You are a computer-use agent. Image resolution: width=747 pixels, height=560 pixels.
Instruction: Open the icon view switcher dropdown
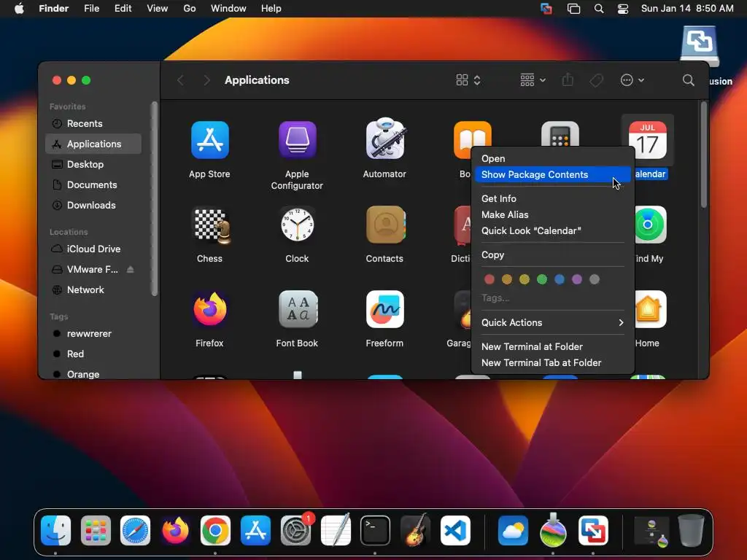[468, 80]
